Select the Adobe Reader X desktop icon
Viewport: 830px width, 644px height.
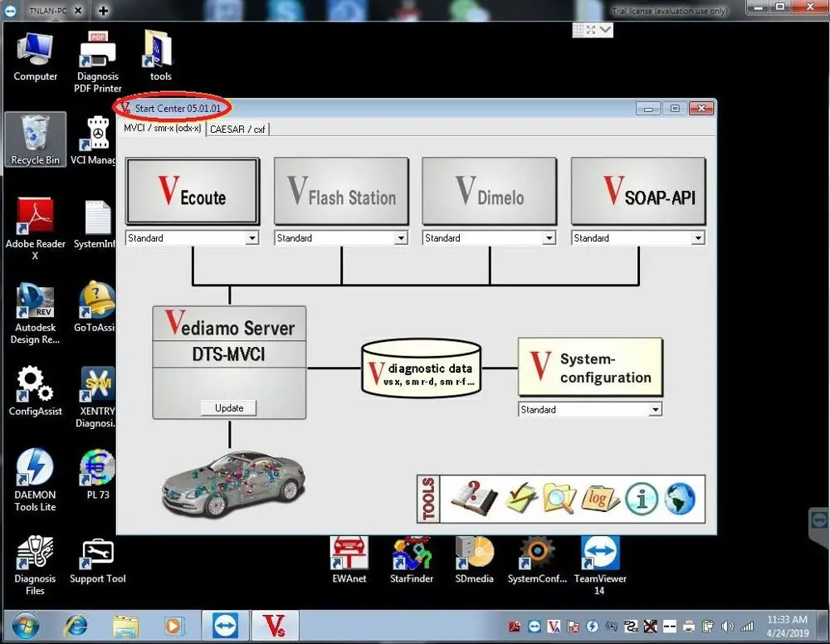click(35, 229)
